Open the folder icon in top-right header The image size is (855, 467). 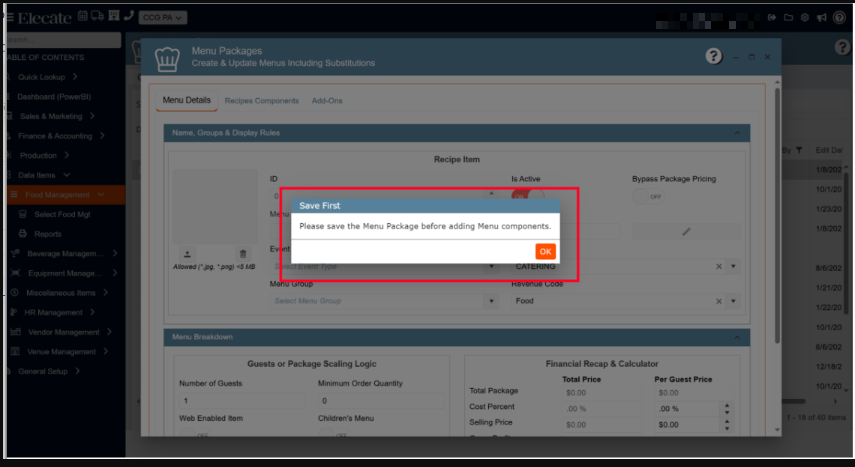click(788, 17)
